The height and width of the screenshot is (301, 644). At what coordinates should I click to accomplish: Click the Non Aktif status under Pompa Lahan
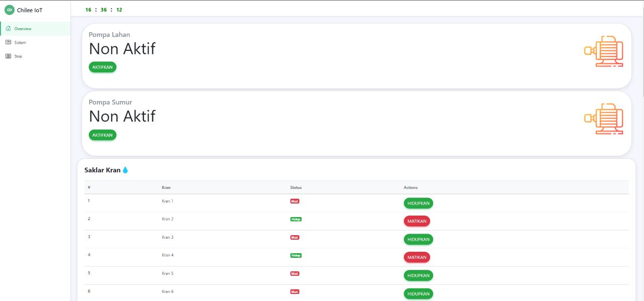click(x=122, y=49)
